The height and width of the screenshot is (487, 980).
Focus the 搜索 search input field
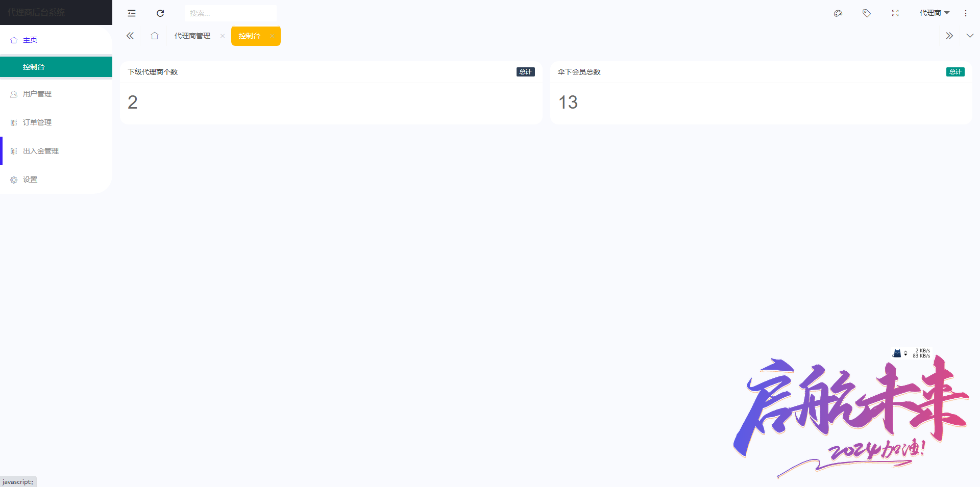(x=231, y=13)
